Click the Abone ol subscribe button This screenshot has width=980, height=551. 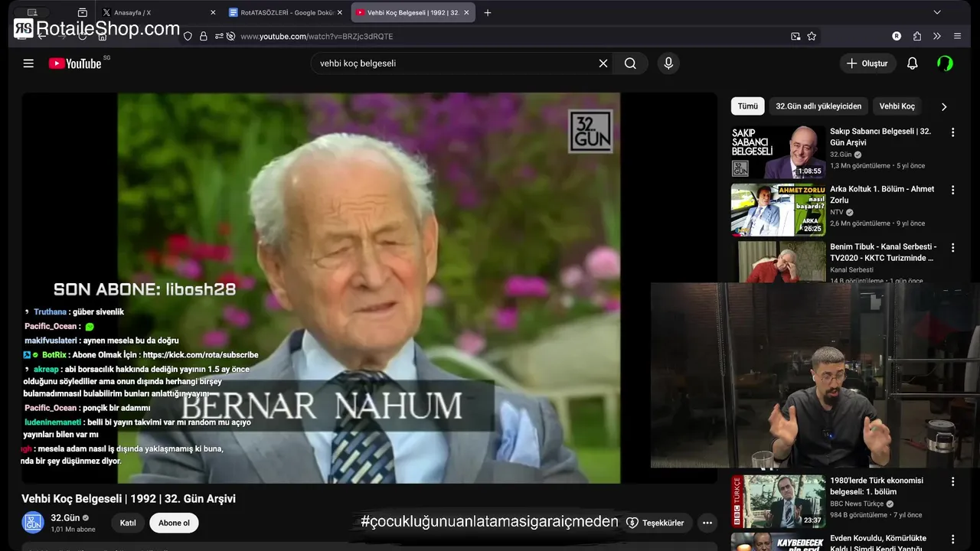[174, 523]
